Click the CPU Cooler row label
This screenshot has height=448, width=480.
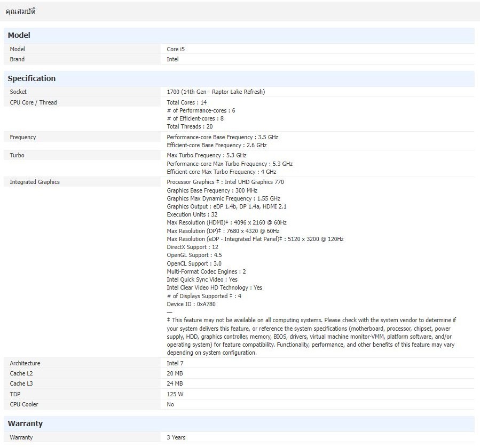pos(24,404)
